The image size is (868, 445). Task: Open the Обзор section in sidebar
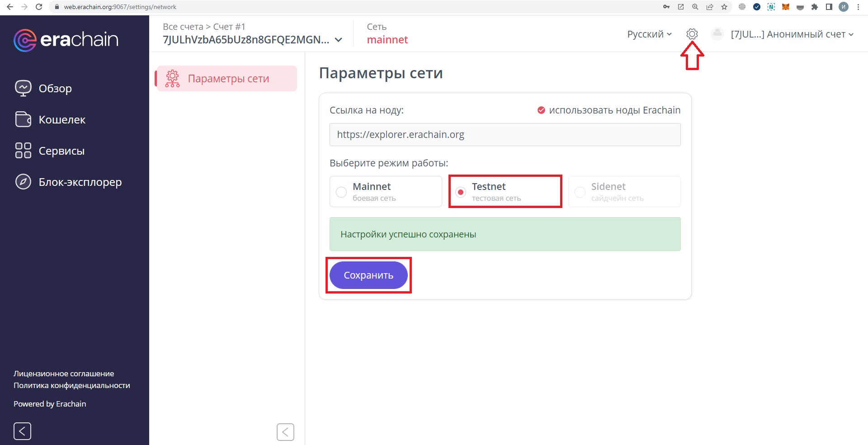click(54, 88)
